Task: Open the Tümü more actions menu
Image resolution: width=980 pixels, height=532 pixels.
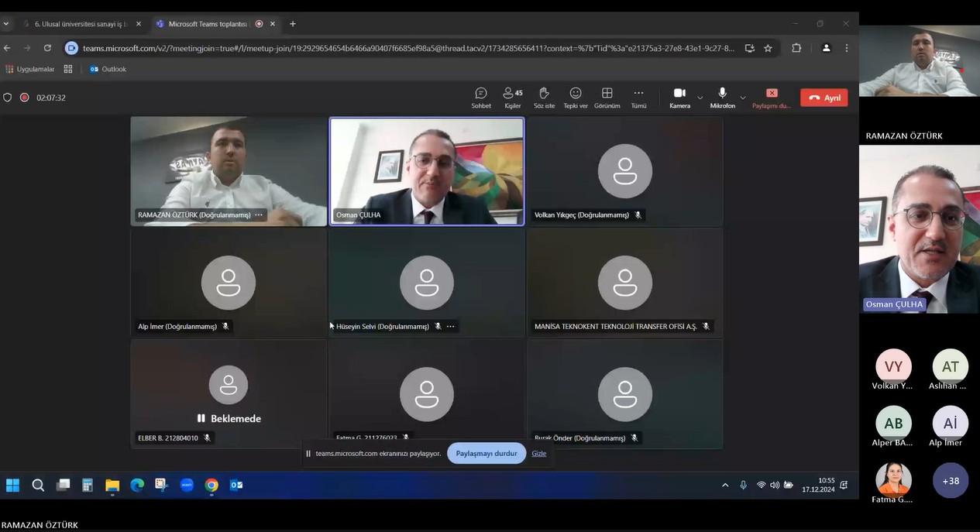Action: coord(638,98)
